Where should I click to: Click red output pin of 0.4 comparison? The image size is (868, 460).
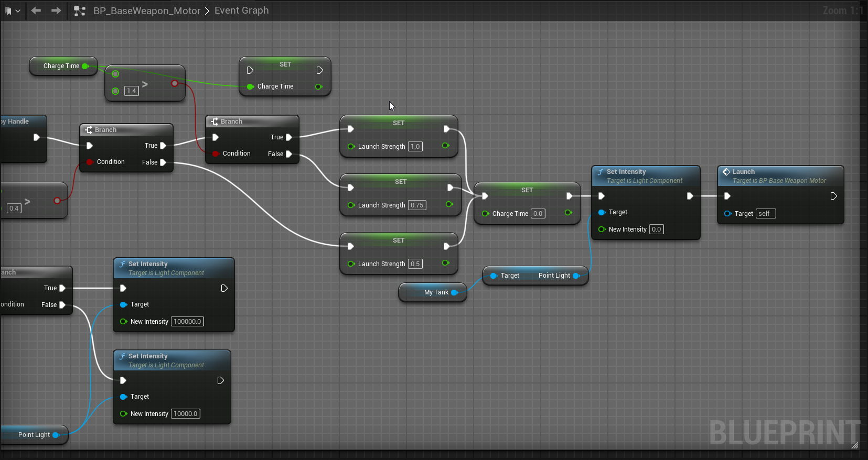[x=57, y=201]
